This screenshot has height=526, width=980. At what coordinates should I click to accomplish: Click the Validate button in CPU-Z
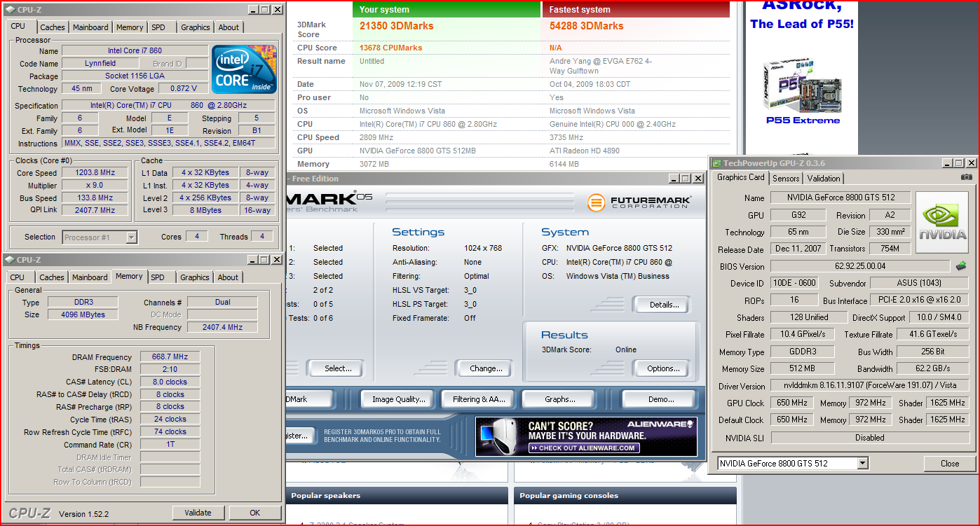coord(198,513)
